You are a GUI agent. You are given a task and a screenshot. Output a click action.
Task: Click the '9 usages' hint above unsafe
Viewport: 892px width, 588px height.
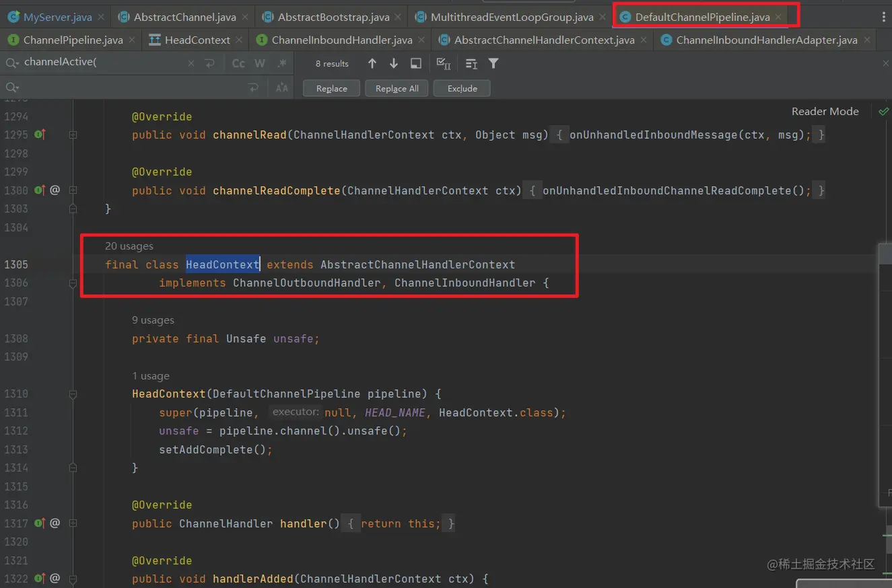point(153,320)
